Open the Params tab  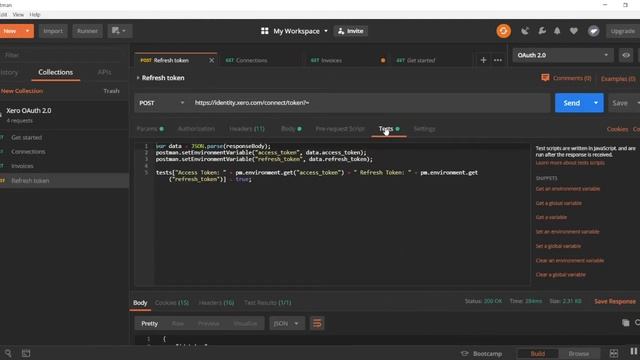point(150,129)
